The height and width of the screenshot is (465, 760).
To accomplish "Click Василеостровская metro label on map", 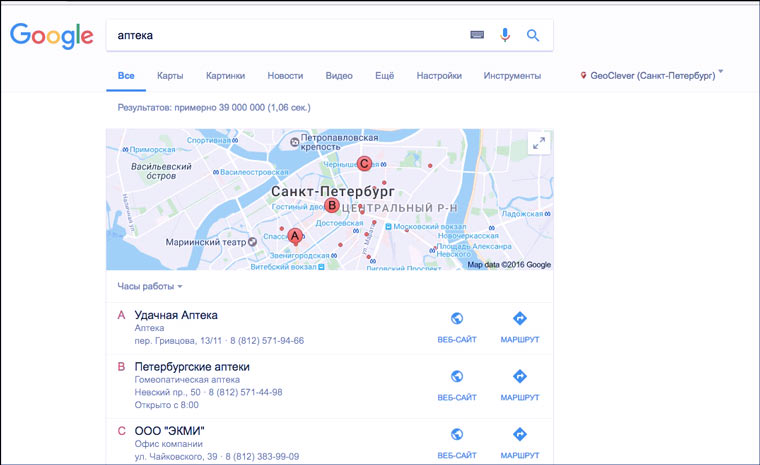I will pyautogui.click(x=254, y=172).
